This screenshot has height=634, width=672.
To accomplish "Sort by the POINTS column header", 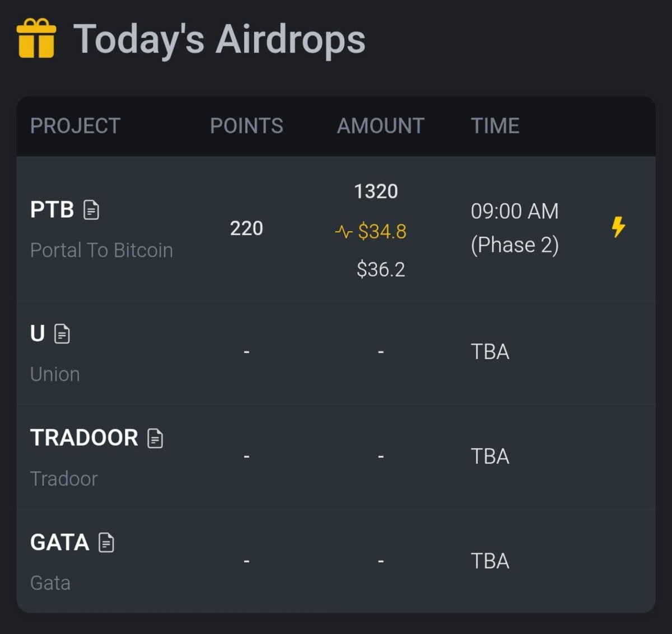I will (246, 126).
